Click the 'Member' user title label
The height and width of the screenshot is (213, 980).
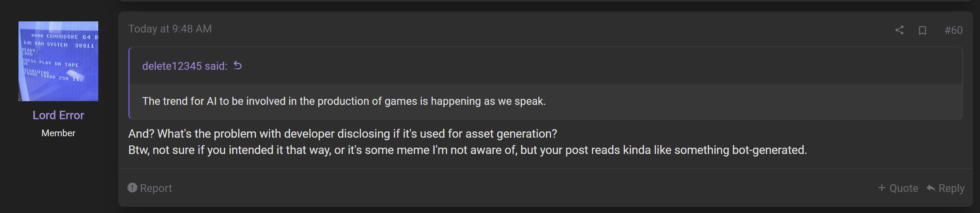coord(58,133)
